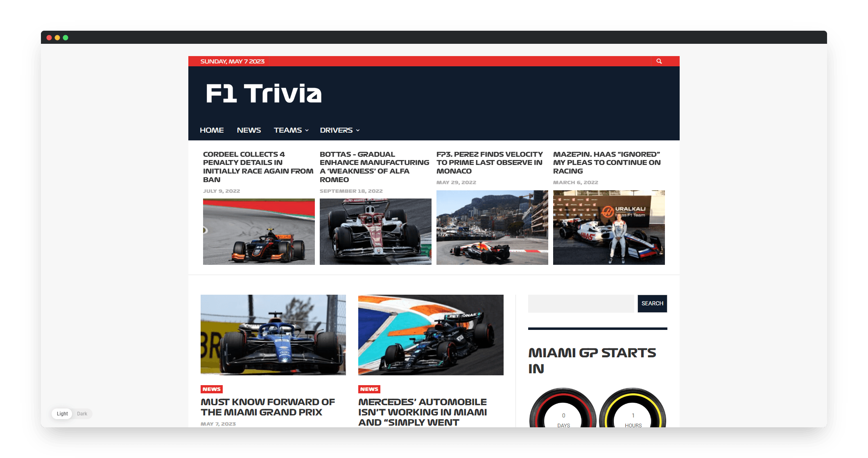Click the July 9, 2022 date
Viewport: 868px width, 458px height.
(222, 191)
